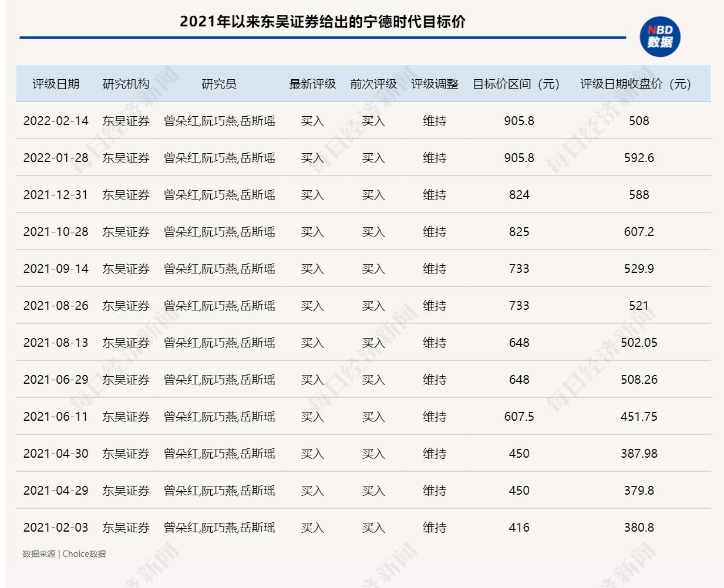Click the closing price 508.26
Image resolution: width=724 pixels, height=588 pixels.
(x=639, y=380)
